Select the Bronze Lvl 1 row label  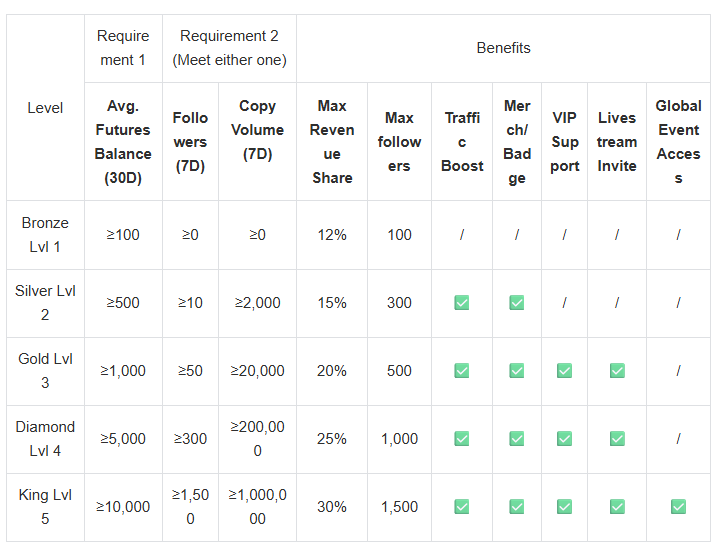45,235
